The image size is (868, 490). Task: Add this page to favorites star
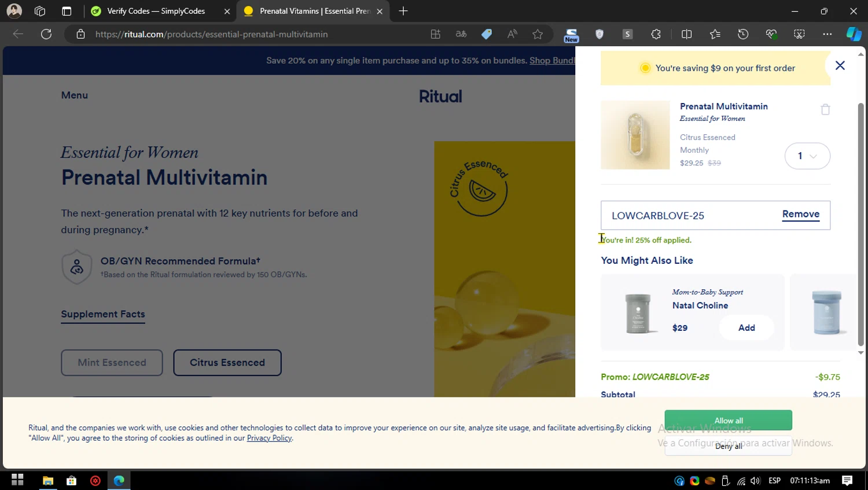pyautogui.click(x=538, y=34)
